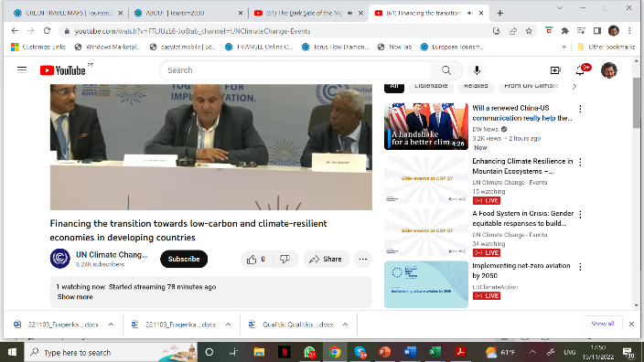Open File Explorer from the taskbar
The image size is (644, 362).
(259, 352)
